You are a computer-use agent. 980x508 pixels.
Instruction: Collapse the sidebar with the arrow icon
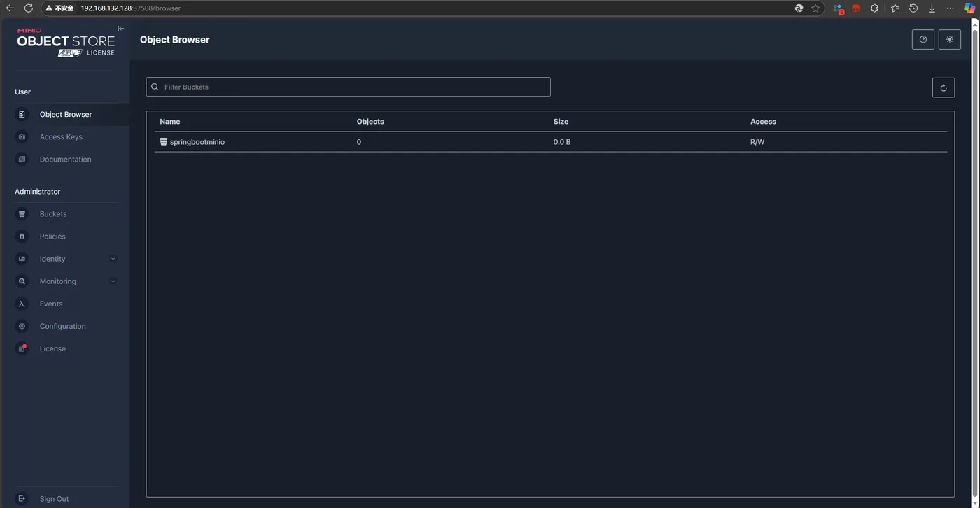click(120, 29)
